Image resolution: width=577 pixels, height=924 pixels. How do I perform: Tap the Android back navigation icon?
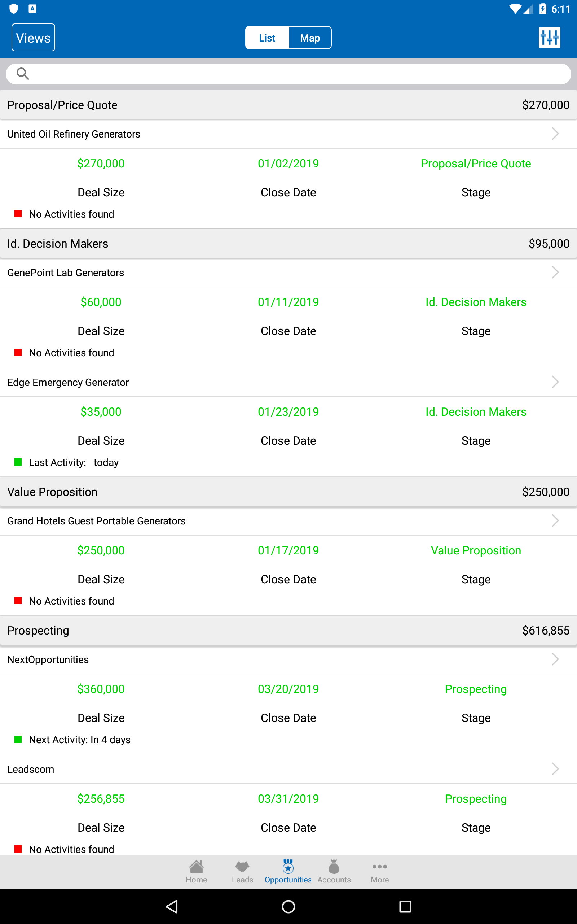(172, 906)
